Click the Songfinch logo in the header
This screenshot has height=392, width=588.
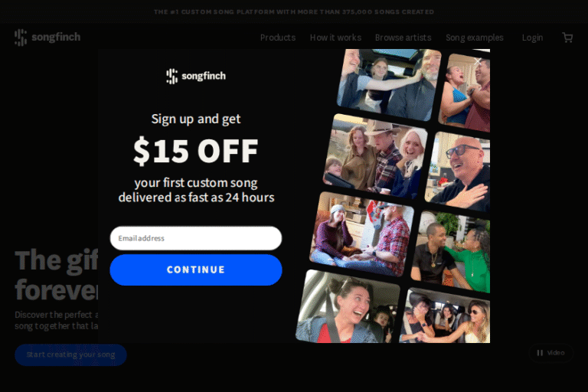point(47,38)
